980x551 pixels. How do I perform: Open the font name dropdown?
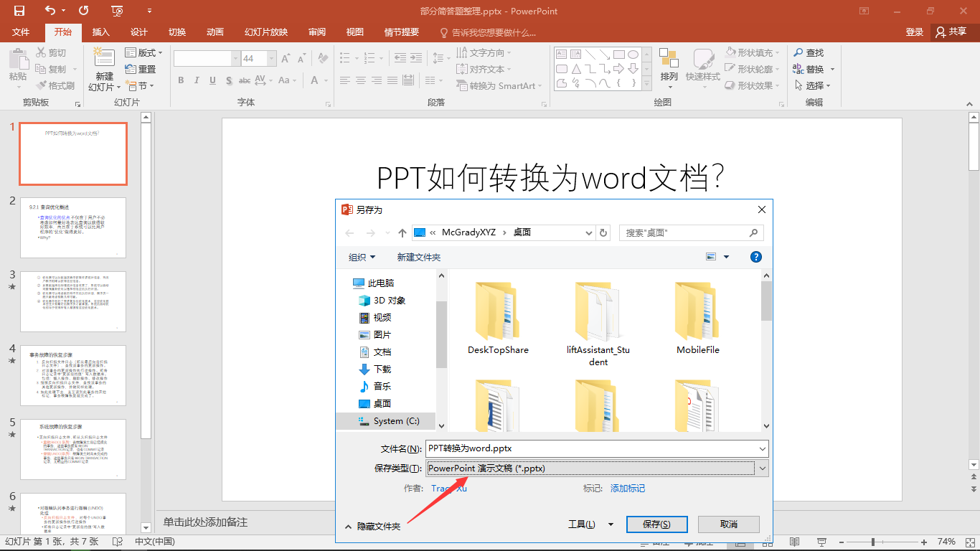(236, 59)
